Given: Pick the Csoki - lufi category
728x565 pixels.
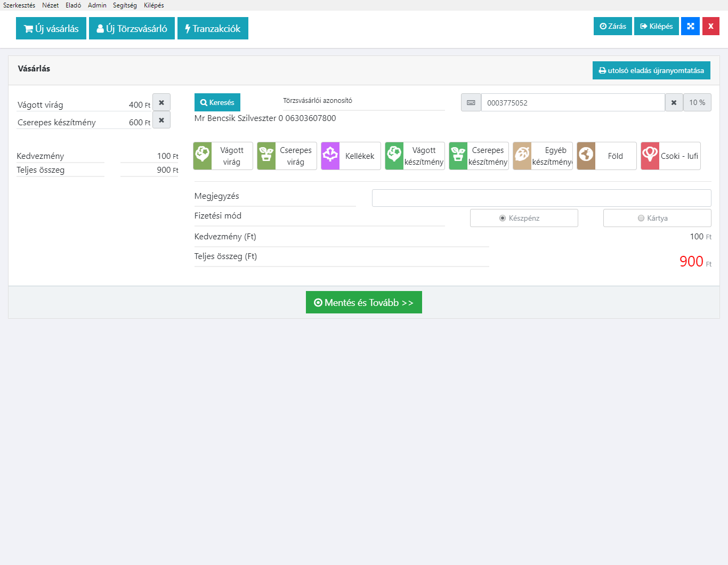Looking at the screenshot, I should click(x=670, y=156).
